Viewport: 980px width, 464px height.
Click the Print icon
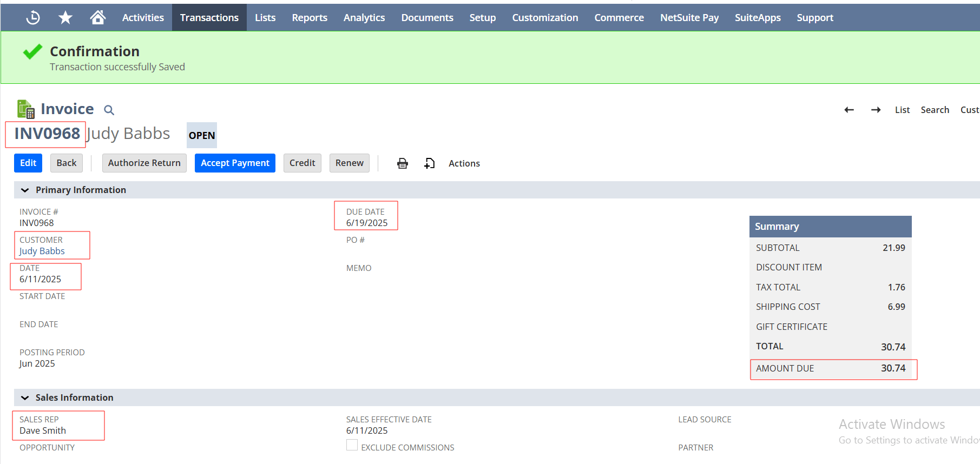pos(402,163)
